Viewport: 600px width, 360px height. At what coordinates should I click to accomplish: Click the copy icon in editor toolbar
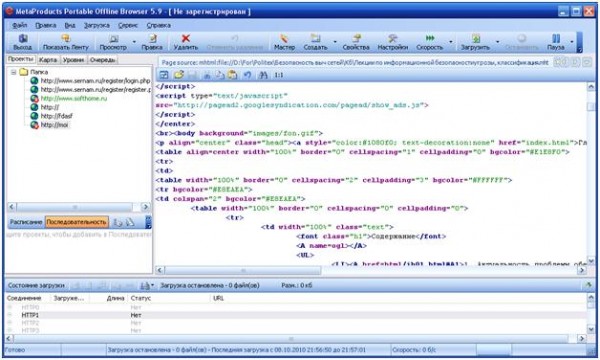point(219,75)
